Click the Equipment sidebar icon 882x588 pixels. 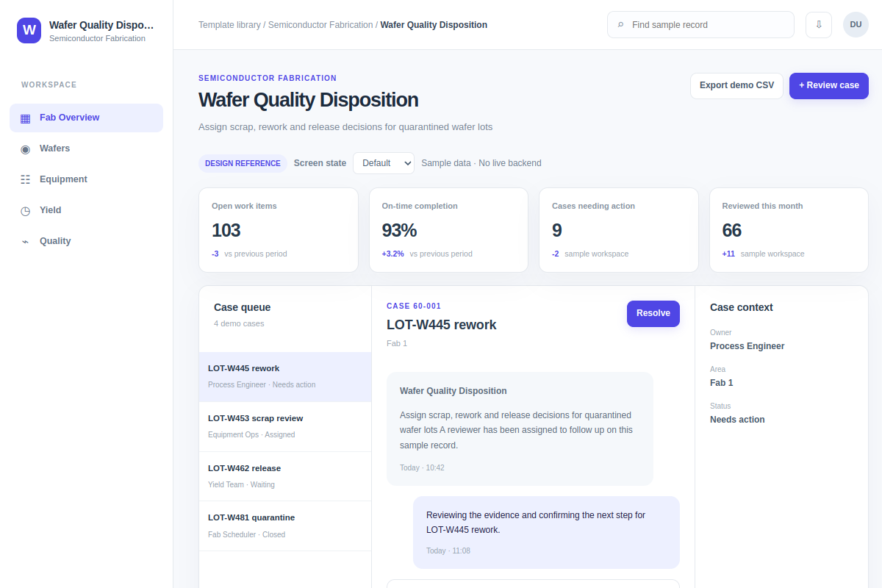pos(26,179)
